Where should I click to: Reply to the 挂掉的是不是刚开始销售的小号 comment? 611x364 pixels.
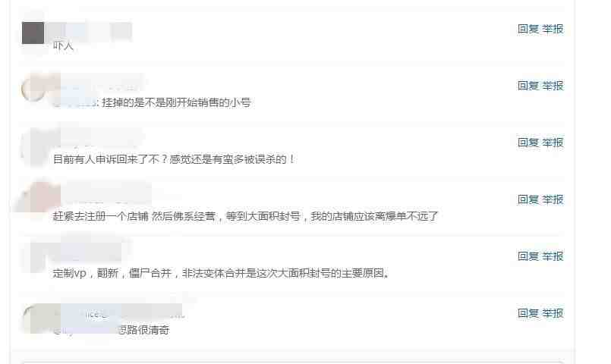pos(528,86)
